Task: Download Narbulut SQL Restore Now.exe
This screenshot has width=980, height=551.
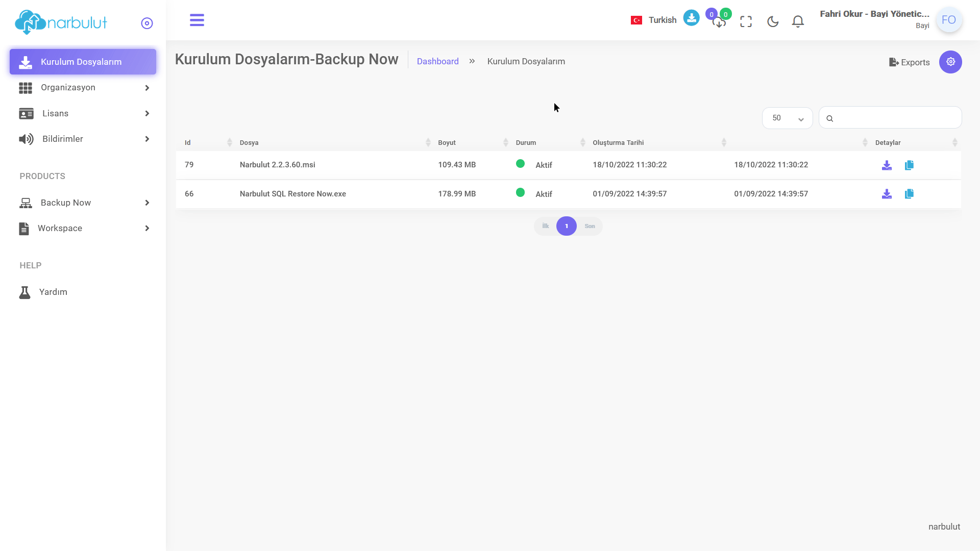Action: coord(887,194)
